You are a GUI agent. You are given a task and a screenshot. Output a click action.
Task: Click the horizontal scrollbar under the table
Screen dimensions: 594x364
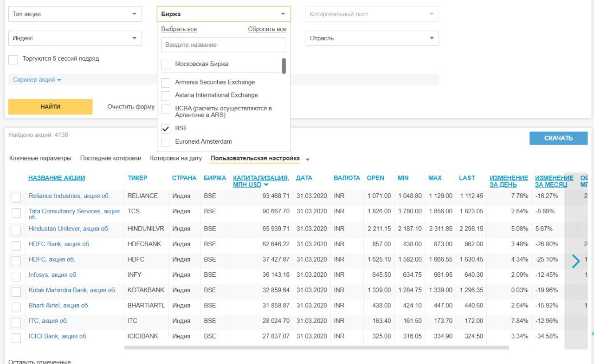[316, 347]
